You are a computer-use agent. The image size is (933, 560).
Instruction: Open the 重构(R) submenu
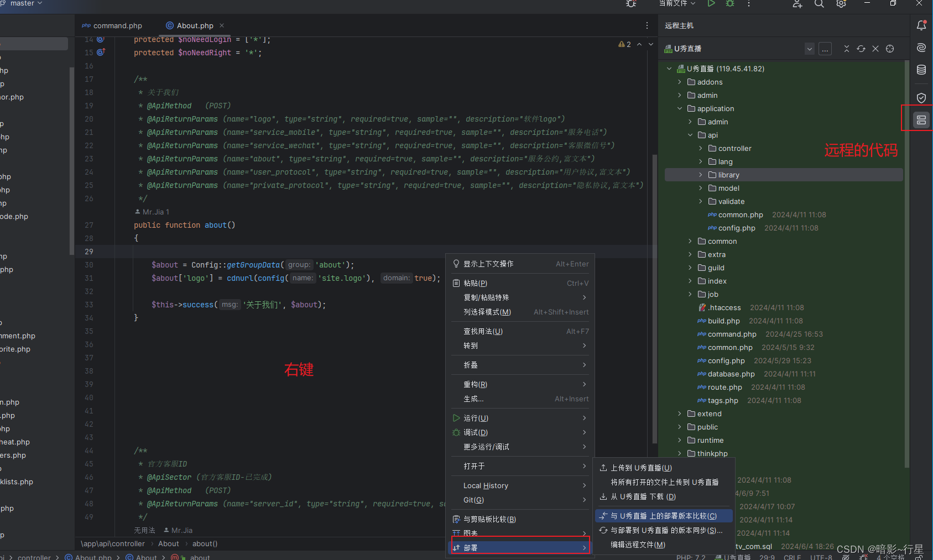click(520, 384)
